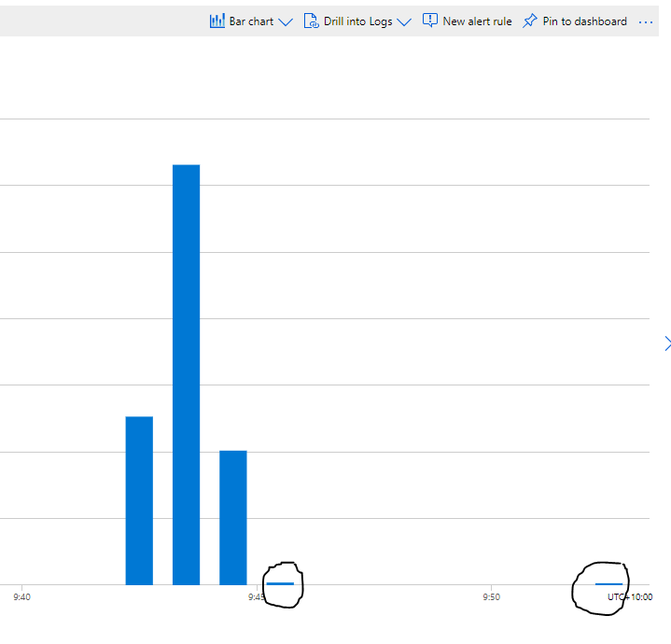Click the third blue bar before 9:45

click(233, 517)
